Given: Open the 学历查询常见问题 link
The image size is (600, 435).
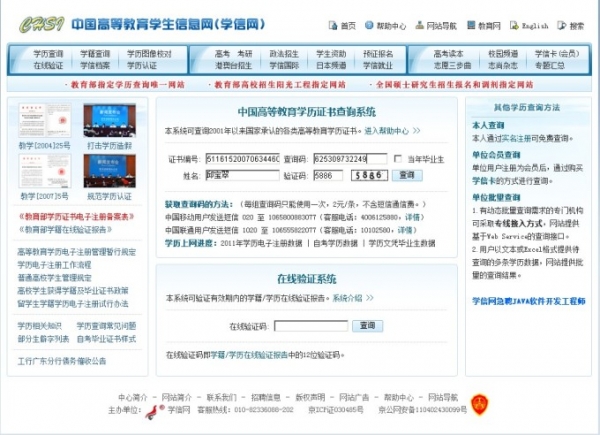Looking at the screenshot, I should (x=106, y=326).
